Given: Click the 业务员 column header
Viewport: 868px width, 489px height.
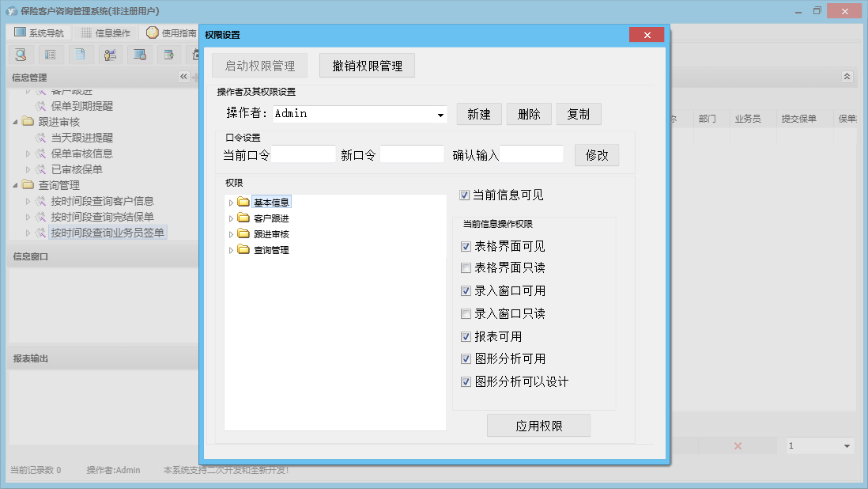Looking at the screenshot, I should 748,119.
